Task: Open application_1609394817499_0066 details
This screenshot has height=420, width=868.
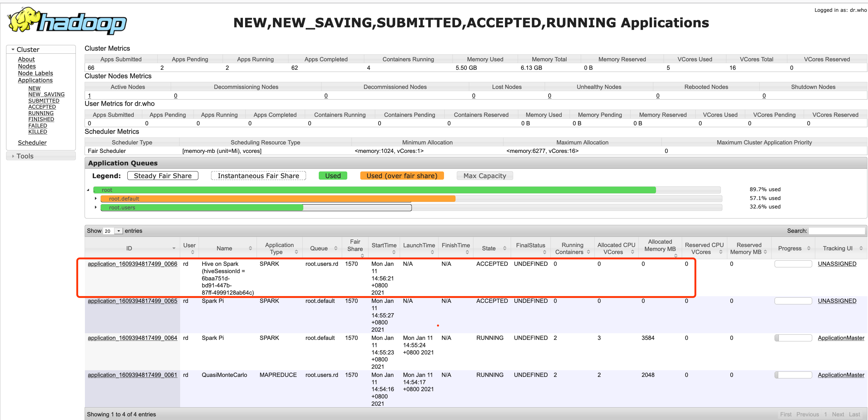Action: [x=133, y=264]
